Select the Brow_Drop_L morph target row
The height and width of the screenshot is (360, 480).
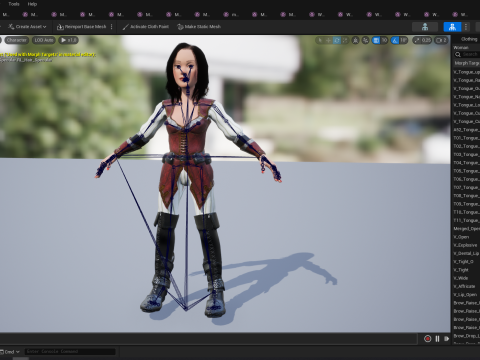(x=466, y=336)
